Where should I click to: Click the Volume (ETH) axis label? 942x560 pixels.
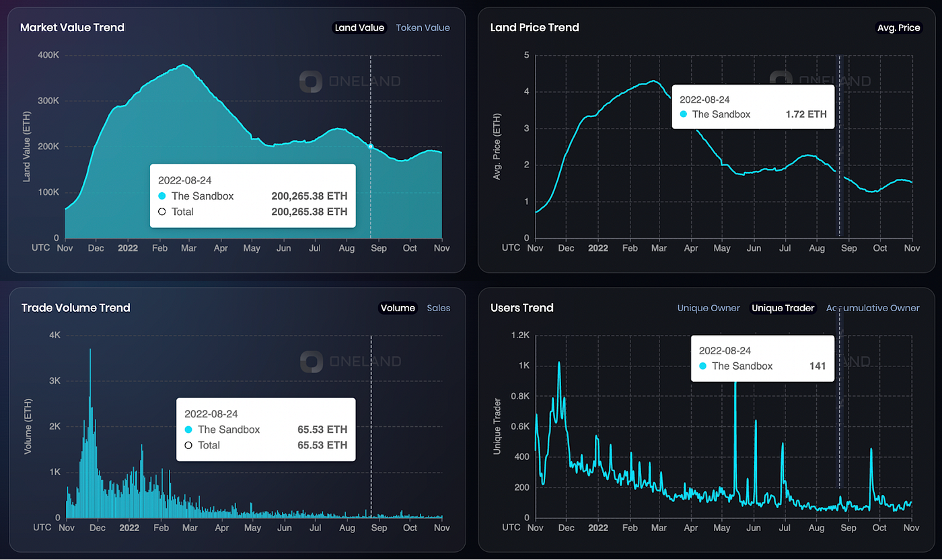click(28, 427)
